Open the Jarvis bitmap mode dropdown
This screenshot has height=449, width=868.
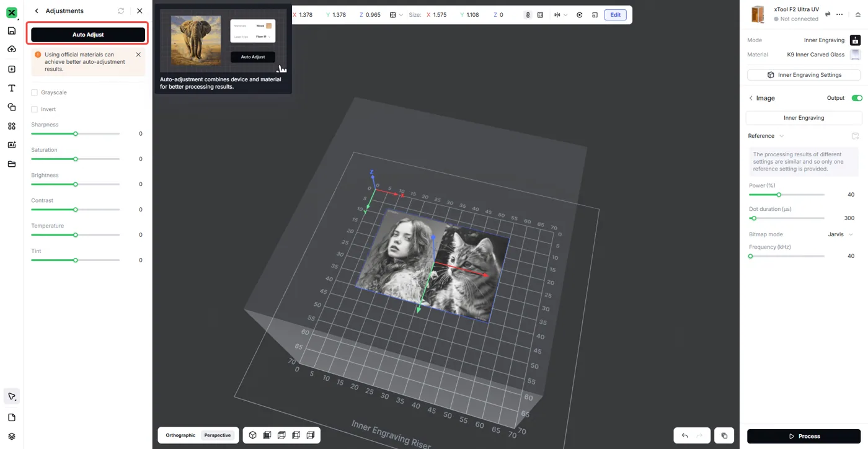coord(841,234)
